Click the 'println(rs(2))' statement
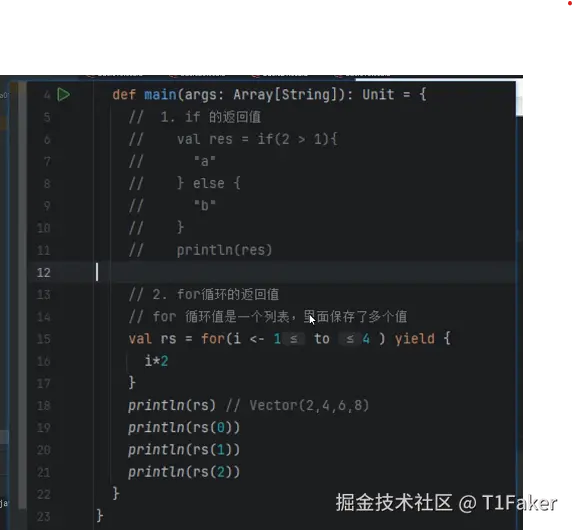Image resolution: width=573 pixels, height=530 pixels. tap(184, 472)
